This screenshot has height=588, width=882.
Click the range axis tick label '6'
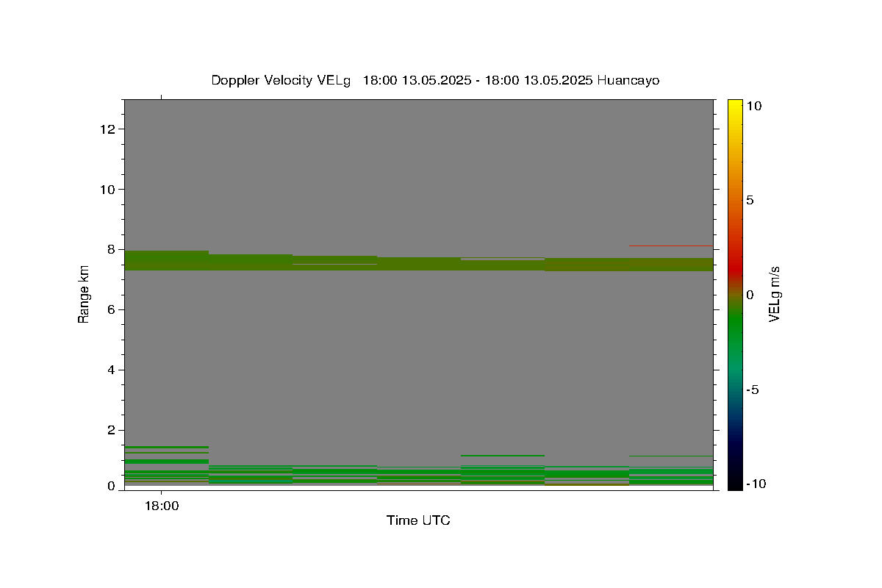point(112,309)
